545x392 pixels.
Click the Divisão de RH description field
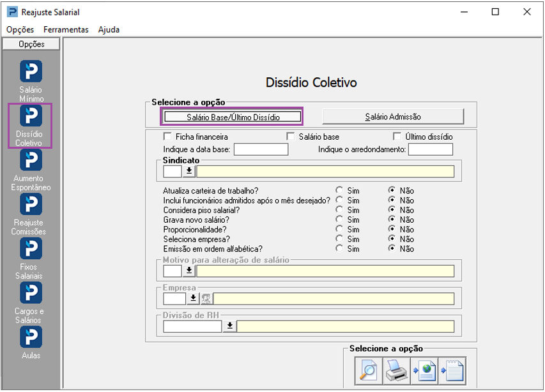[346, 326]
